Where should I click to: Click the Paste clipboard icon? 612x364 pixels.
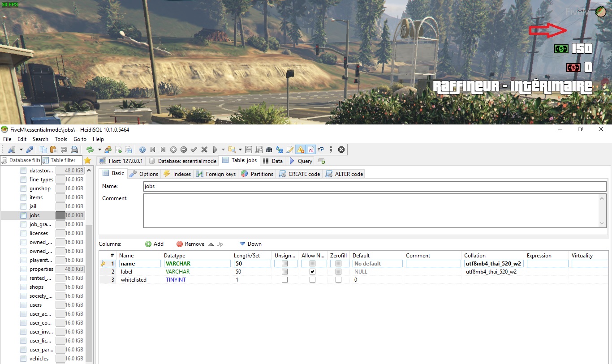click(53, 150)
